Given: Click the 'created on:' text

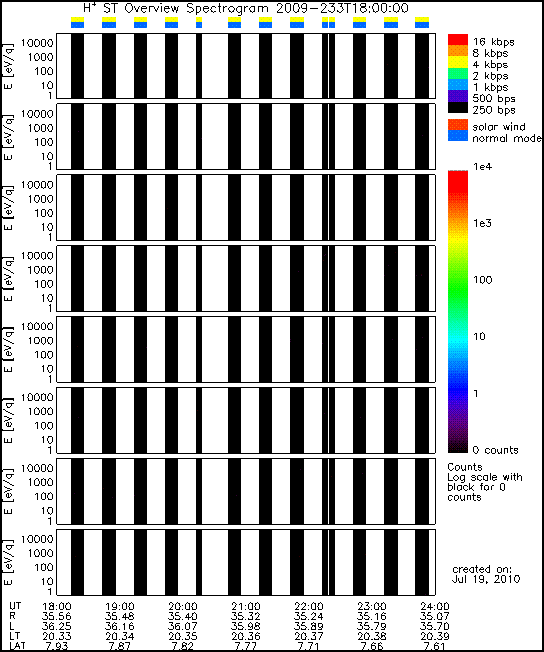Looking at the screenshot, I should pyautogui.click(x=482, y=569).
